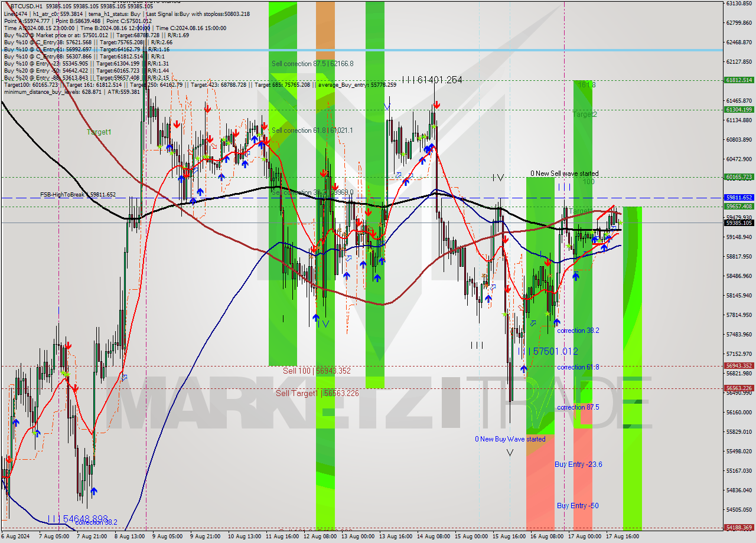This screenshot has width=756, height=543.
Task: Select the 'Sell correction 61.8 | 61021.1' label
Action: pyautogui.click(x=312, y=130)
